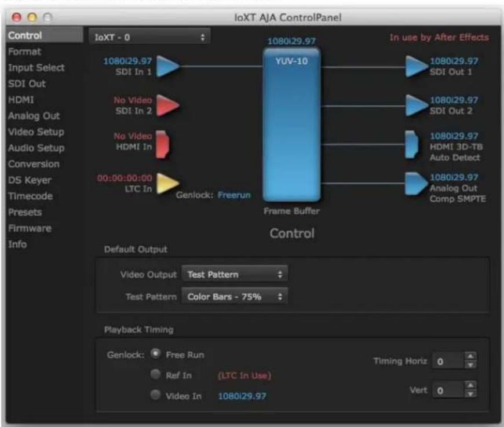
Task: Click the Genlock Freerun status link
Action: coord(234,195)
